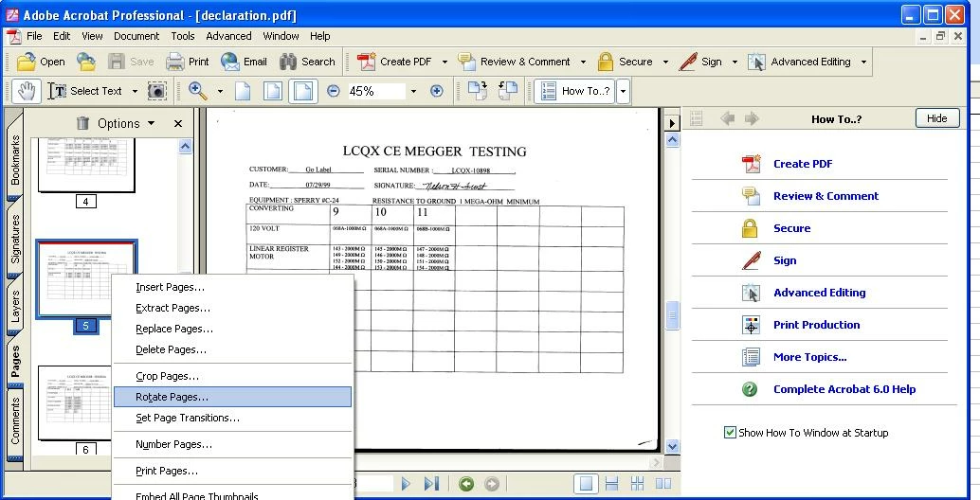The width and height of the screenshot is (980, 500).
Task: Click the Fit Width icon
Action: coord(302,91)
